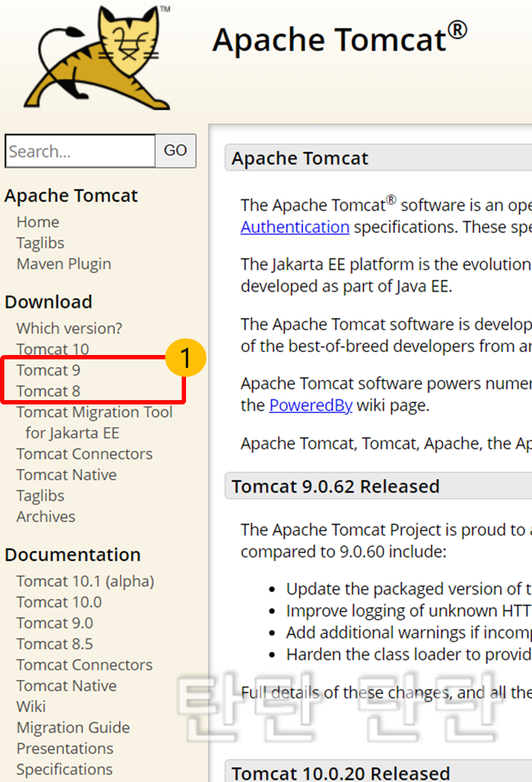
Task: Click the GO search button
Action: (175, 151)
